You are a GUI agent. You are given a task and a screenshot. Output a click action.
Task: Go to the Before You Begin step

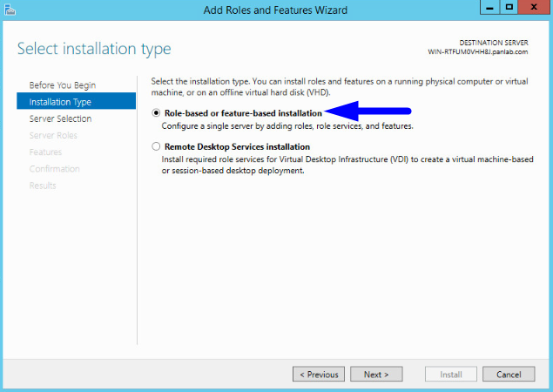[63, 85]
